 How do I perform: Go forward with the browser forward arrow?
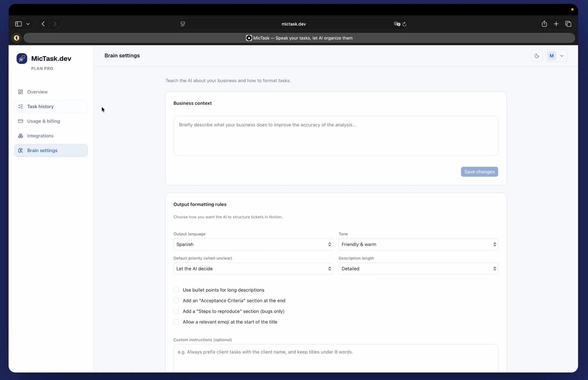[x=55, y=24]
